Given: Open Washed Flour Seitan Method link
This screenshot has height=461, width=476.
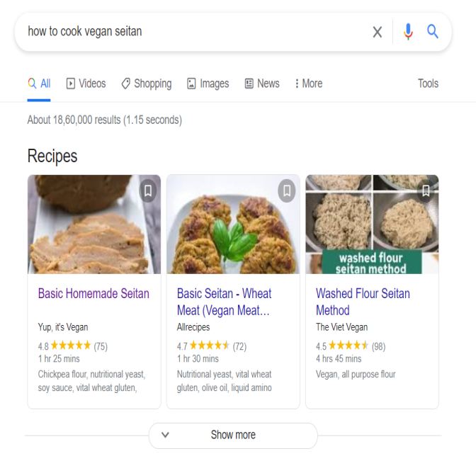Looking at the screenshot, I should [x=363, y=302].
